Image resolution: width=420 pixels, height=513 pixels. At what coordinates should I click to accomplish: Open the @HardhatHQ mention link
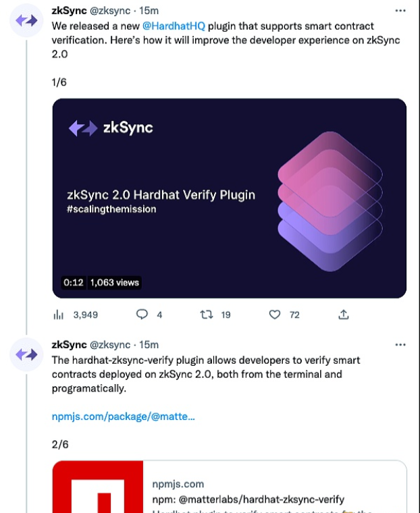point(174,26)
